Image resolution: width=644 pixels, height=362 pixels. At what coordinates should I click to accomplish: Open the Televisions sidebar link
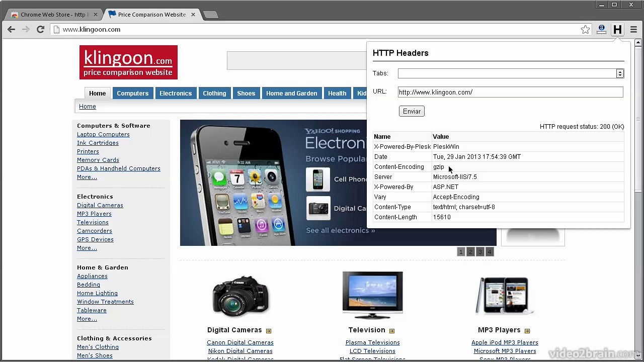pos(93,222)
